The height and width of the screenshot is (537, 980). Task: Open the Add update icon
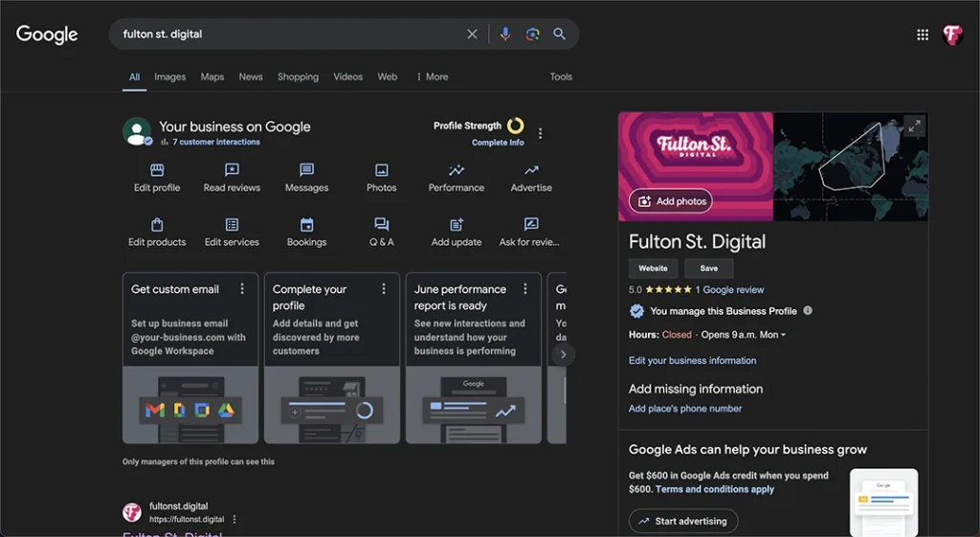(x=457, y=224)
